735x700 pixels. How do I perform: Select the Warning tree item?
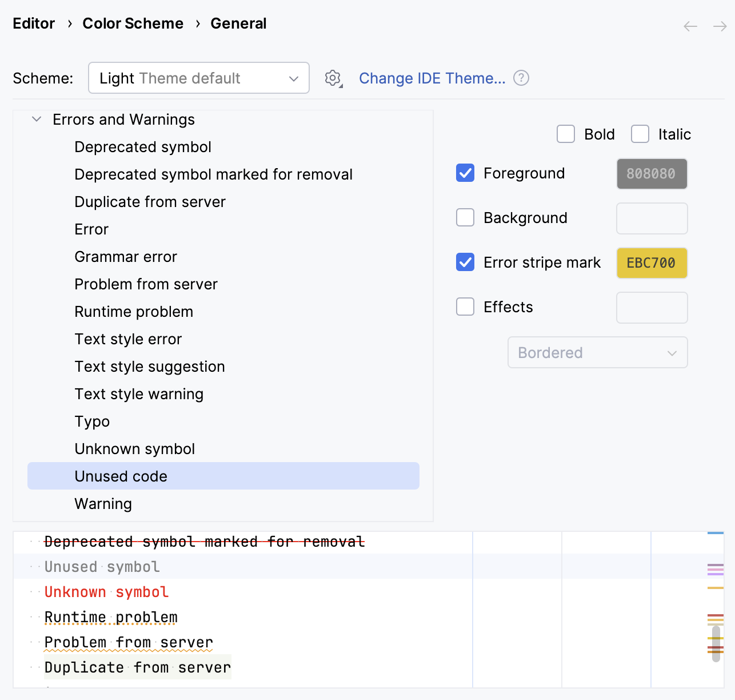[103, 504]
